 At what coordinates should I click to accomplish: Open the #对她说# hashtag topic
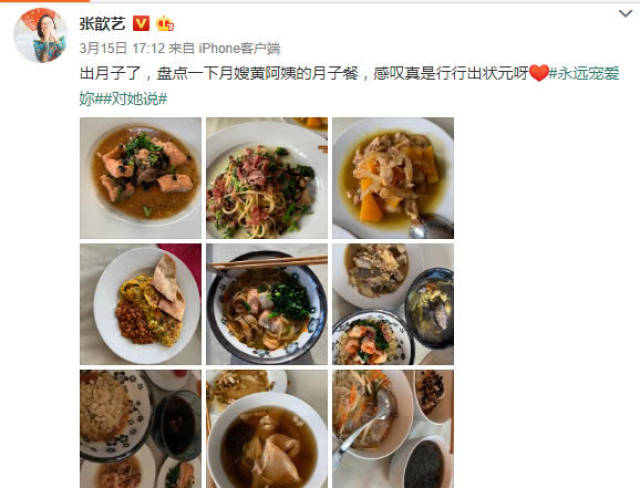135,99
